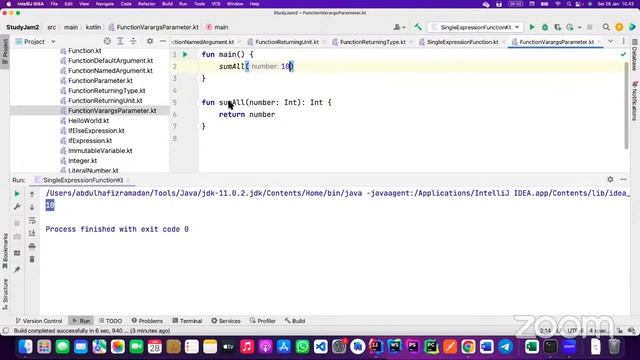640x360 pixels.
Task: Open Project panel gear options
Action: click(150, 42)
